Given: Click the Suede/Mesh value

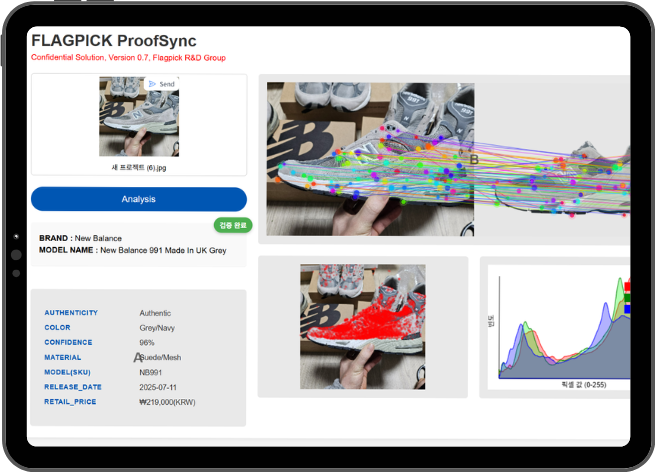Looking at the screenshot, I should coord(160,358).
